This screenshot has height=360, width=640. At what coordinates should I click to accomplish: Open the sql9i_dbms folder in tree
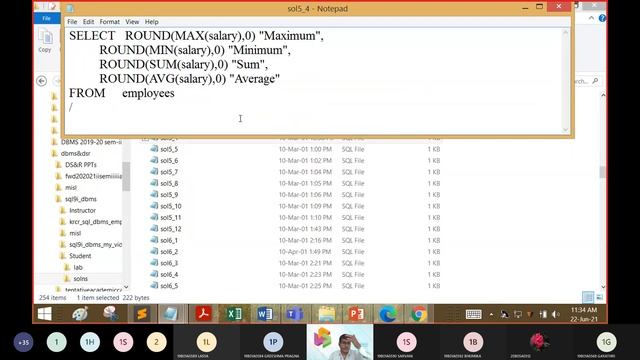[81, 199]
